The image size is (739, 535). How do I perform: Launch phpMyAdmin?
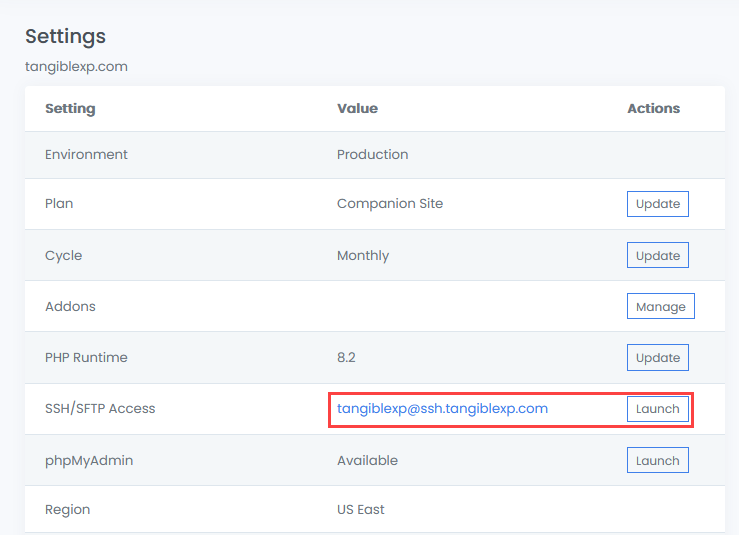(x=658, y=461)
